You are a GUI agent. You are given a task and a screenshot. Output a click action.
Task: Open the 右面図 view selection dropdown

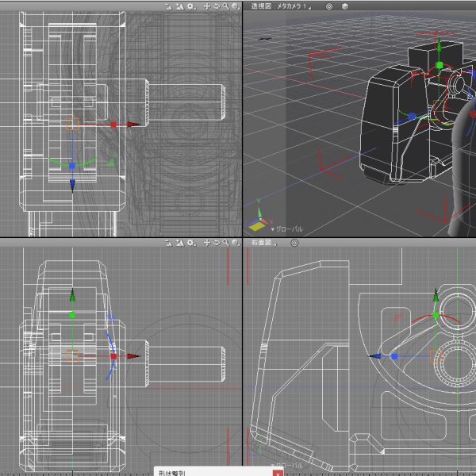pos(264,243)
